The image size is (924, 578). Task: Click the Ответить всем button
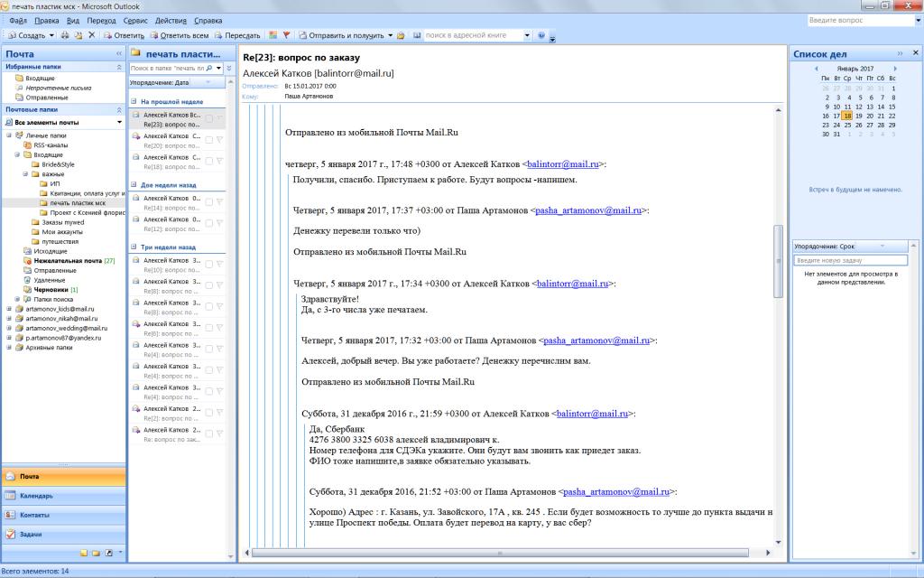click(180, 35)
